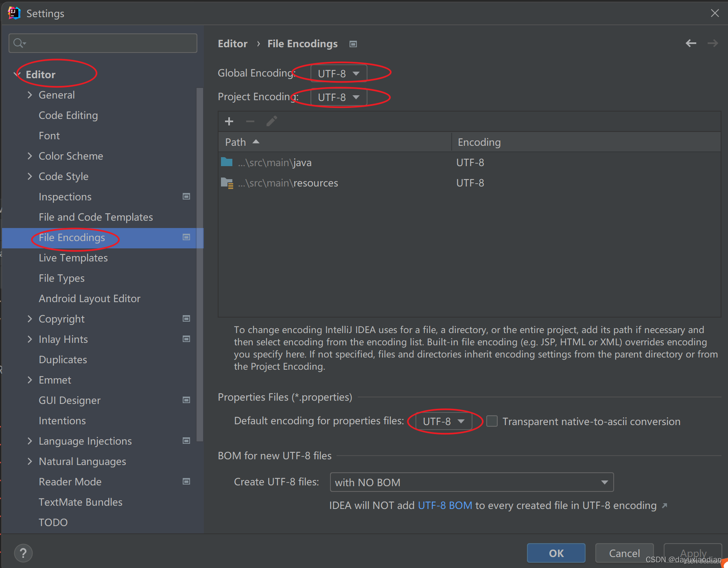Enable Transparent native-to-ascii conversion
728x568 pixels.
pos(492,421)
